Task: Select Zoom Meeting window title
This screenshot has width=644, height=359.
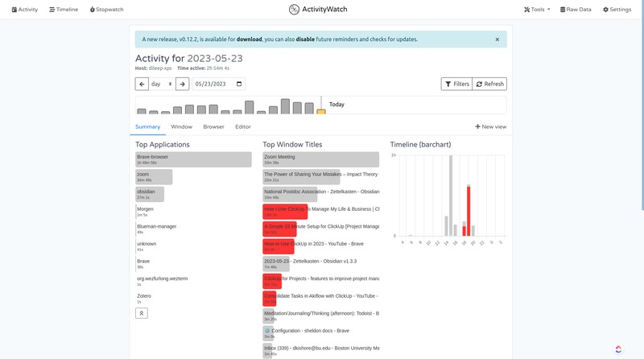Action: click(x=320, y=159)
